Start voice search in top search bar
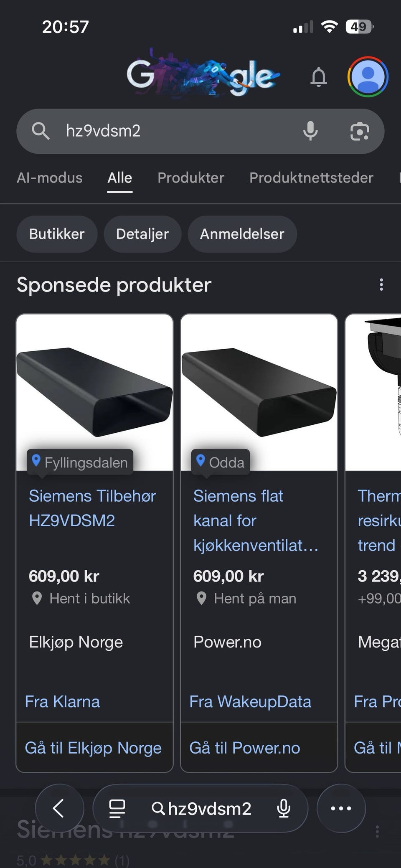 [310, 131]
